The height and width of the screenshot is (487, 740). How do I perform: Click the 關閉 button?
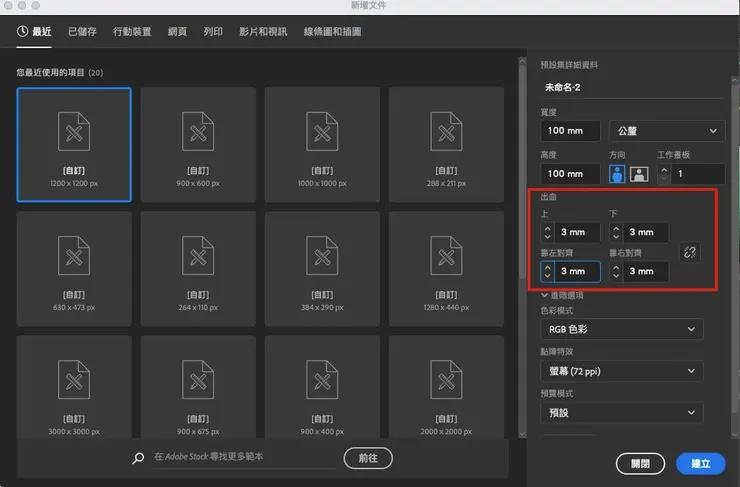point(640,464)
